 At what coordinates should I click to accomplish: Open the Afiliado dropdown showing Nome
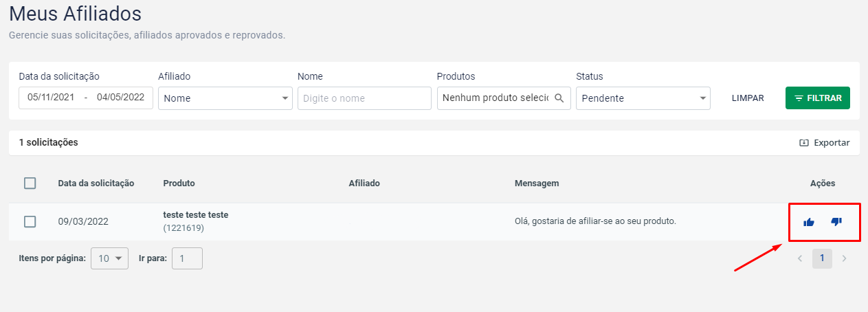pos(225,98)
